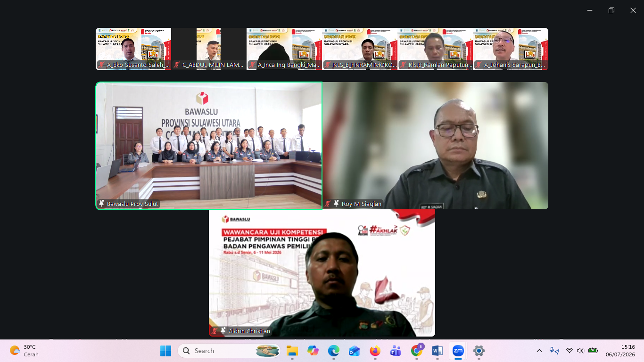644x362 pixels.
Task: Click muted mic icon beside Aldrin Christian
Action: coord(215,331)
